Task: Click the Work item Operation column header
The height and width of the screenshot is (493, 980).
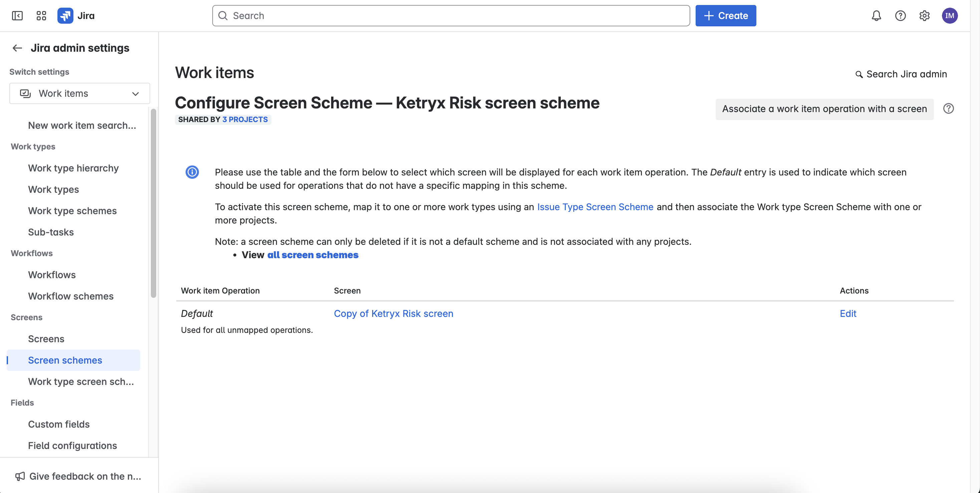Action: pos(220,291)
